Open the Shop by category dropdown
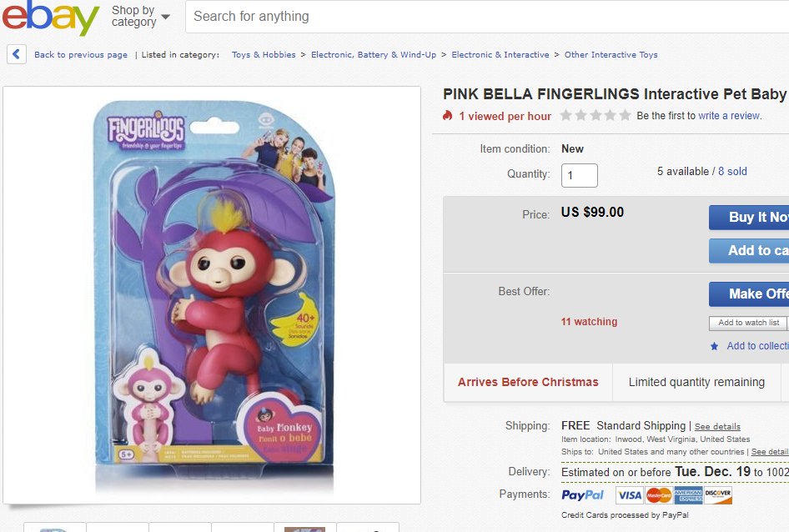 click(x=140, y=16)
